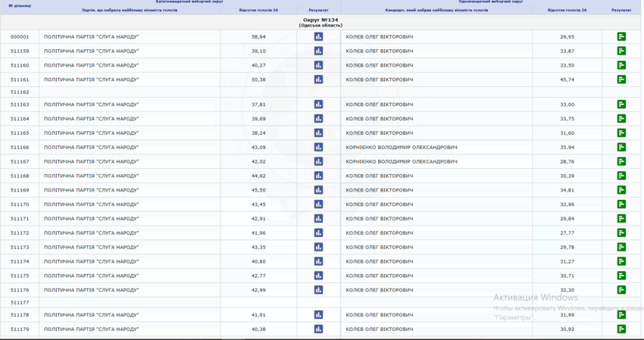This screenshot has width=644, height=340.
Task: Open green candidate results icon for precinct 511174
Action: [x=621, y=261]
